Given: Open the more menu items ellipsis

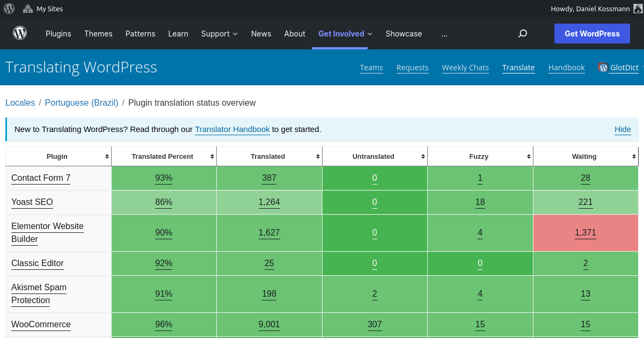Looking at the screenshot, I should 444,34.
